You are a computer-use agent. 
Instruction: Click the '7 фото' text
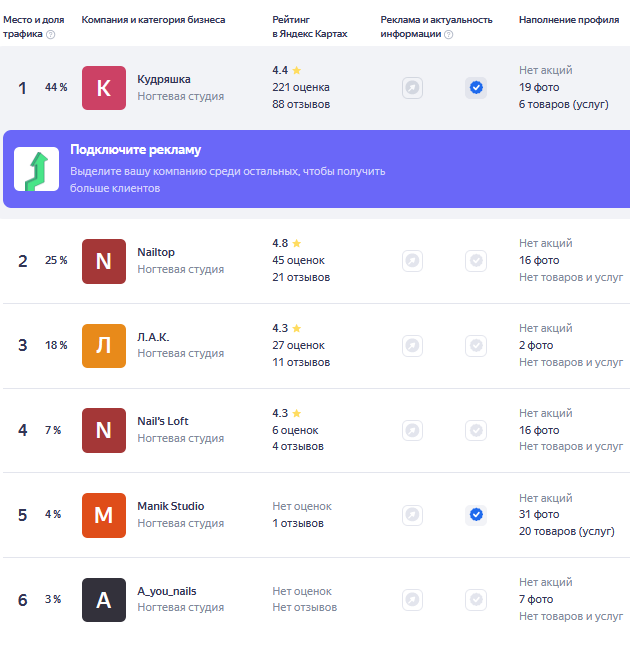click(536, 599)
